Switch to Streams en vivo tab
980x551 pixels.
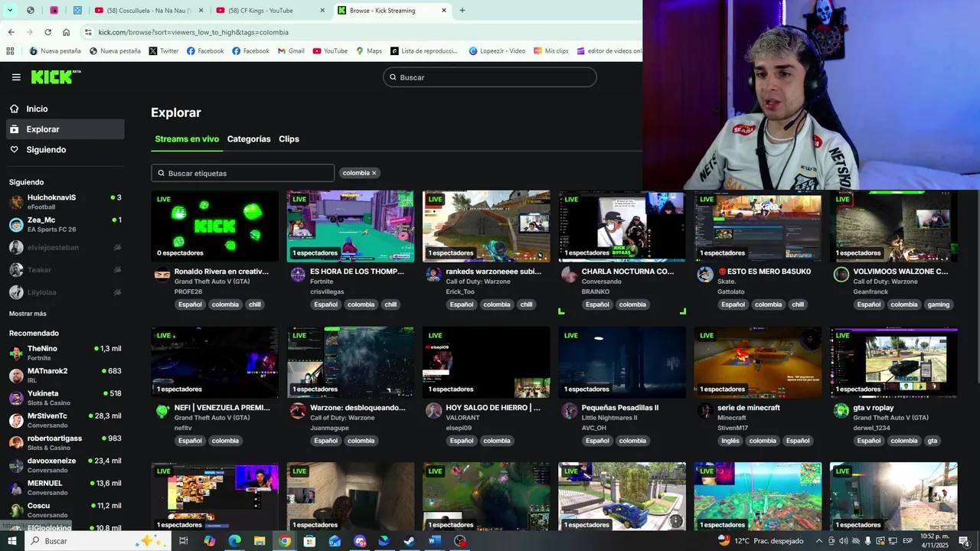tap(187, 139)
